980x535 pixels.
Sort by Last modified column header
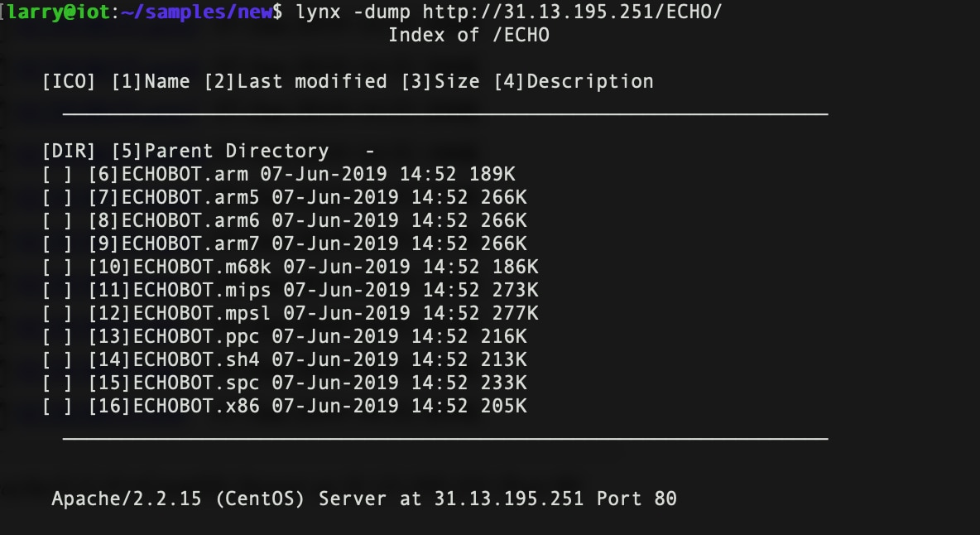[x=312, y=82]
